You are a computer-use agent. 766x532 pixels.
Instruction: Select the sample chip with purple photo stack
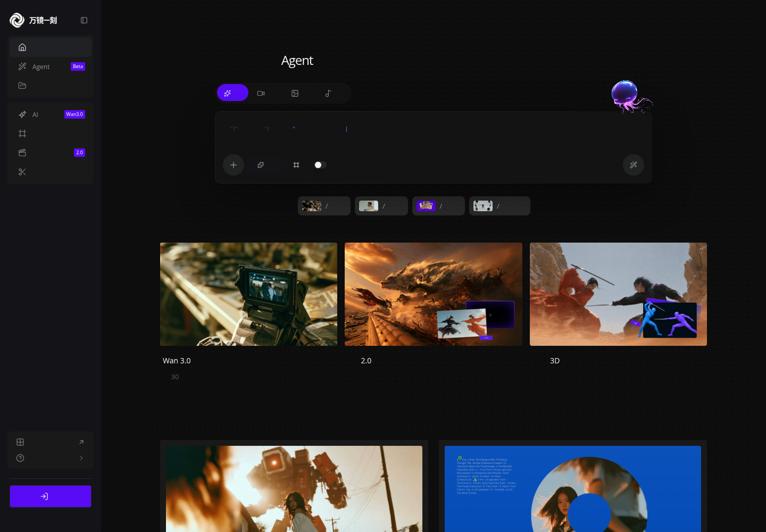(x=438, y=206)
